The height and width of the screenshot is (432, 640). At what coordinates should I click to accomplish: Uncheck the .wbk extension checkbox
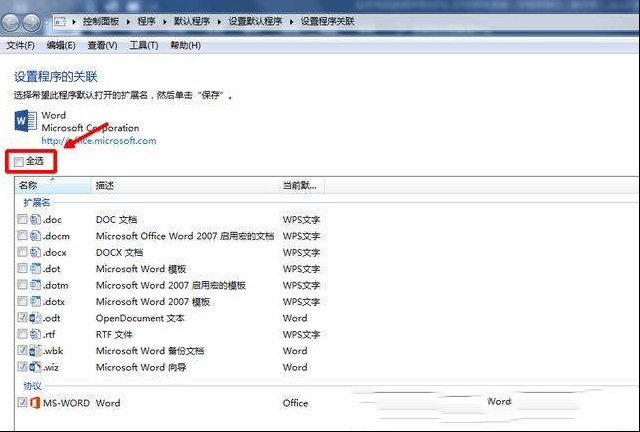[x=22, y=350]
